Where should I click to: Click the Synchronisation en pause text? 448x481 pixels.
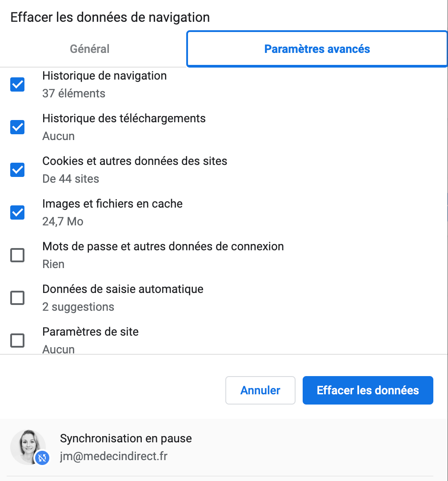(126, 438)
